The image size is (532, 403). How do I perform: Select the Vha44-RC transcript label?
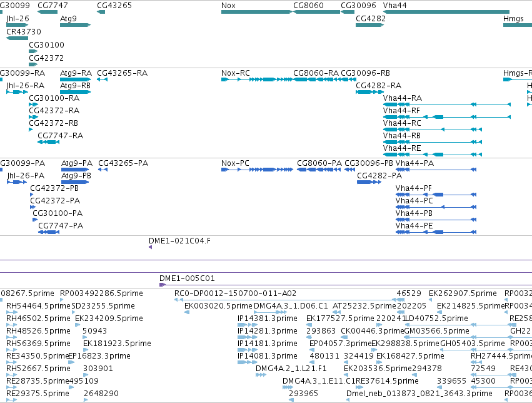point(402,123)
